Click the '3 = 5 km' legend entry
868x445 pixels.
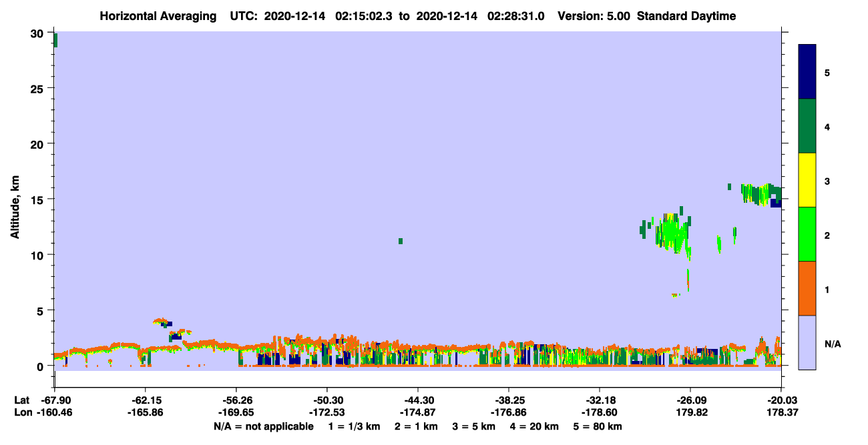coord(474,426)
